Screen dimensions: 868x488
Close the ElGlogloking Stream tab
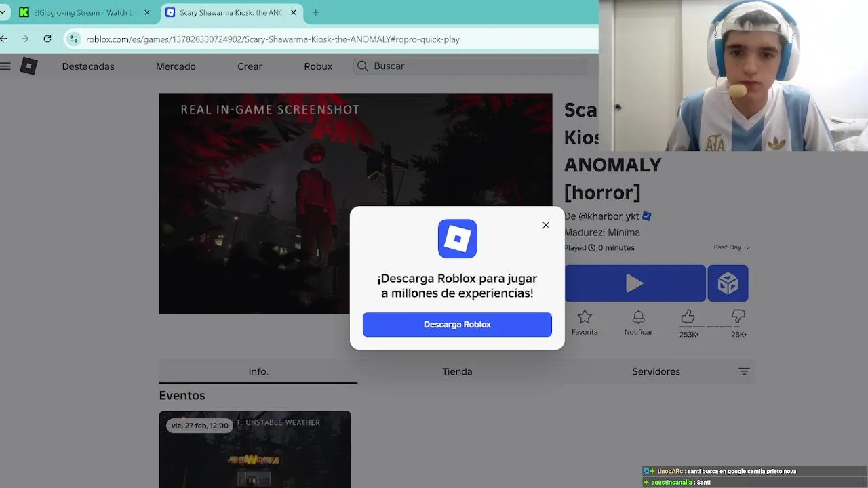tap(147, 12)
